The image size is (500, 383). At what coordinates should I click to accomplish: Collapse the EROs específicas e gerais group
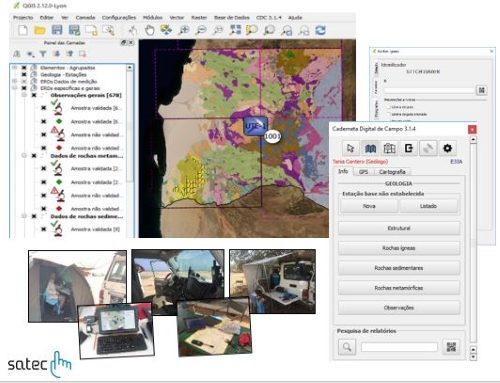click(14, 88)
